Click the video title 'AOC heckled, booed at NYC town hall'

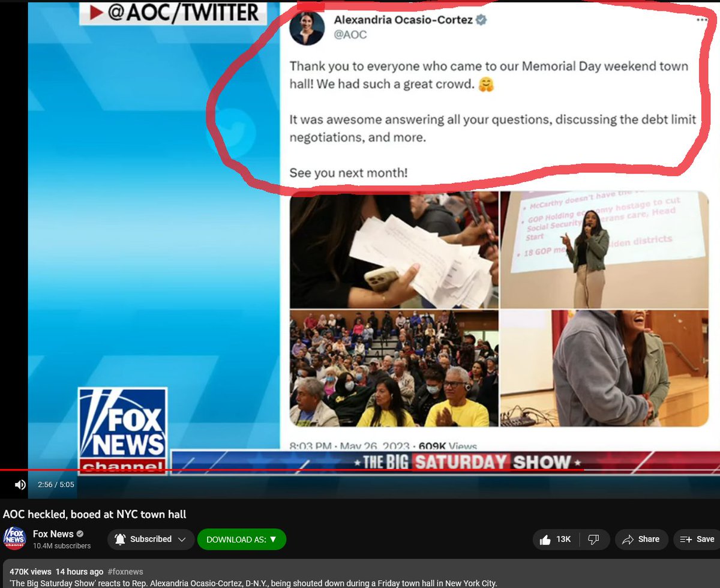click(x=95, y=514)
